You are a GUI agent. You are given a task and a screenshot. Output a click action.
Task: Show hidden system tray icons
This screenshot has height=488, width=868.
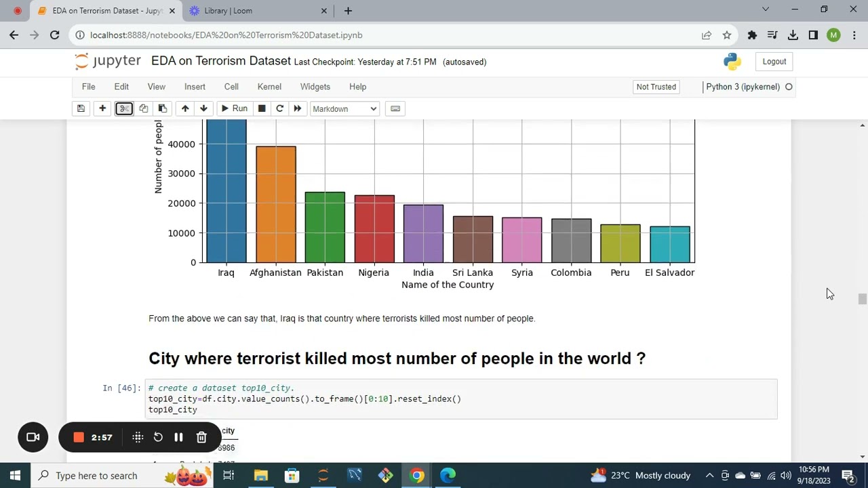709,475
